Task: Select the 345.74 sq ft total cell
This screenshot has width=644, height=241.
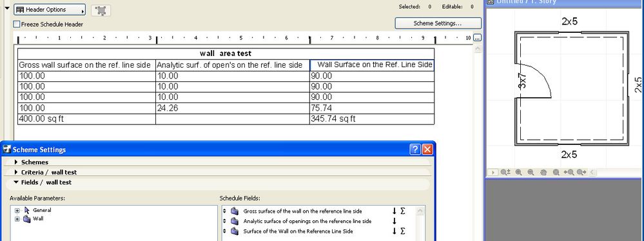Action: (372, 119)
